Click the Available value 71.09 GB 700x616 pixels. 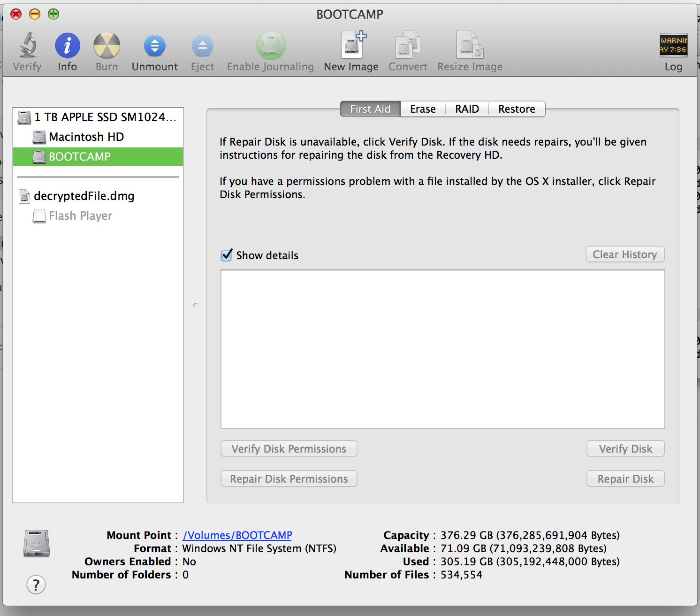pyautogui.click(x=523, y=548)
